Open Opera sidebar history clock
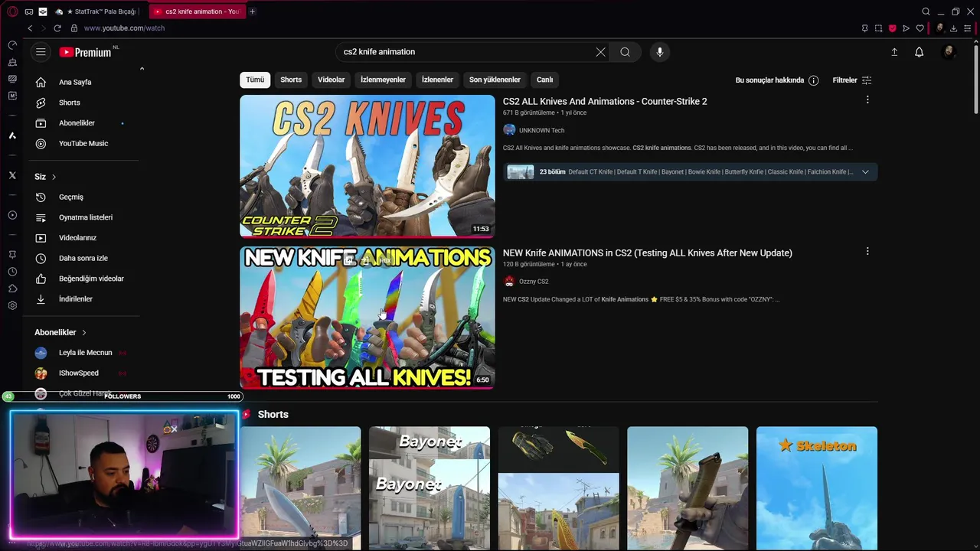Screen dimensions: 980x551 [x=12, y=272]
